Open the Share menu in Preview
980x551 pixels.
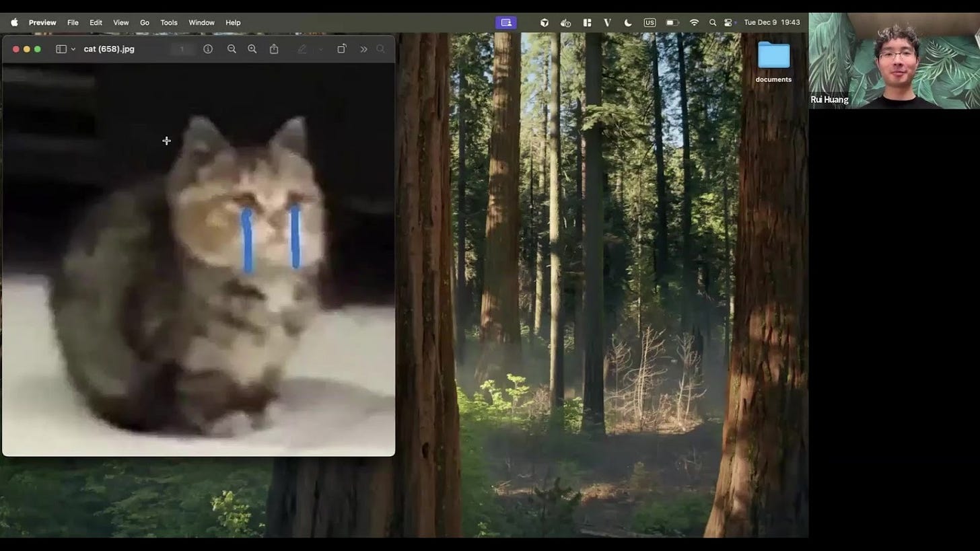[274, 48]
